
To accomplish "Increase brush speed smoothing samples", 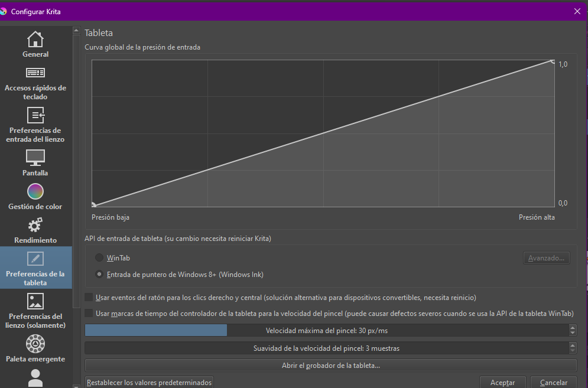I will pos(572,345).
